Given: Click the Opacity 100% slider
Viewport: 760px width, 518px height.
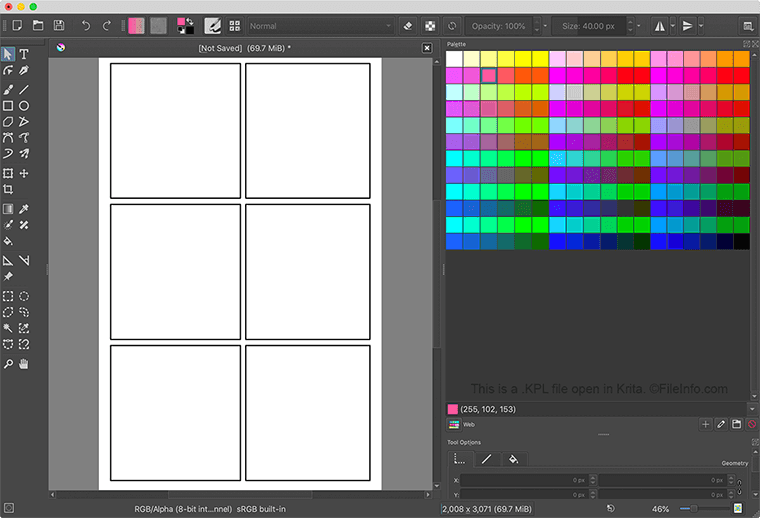Looking at the screenshot, I should (x=499, y=26).
